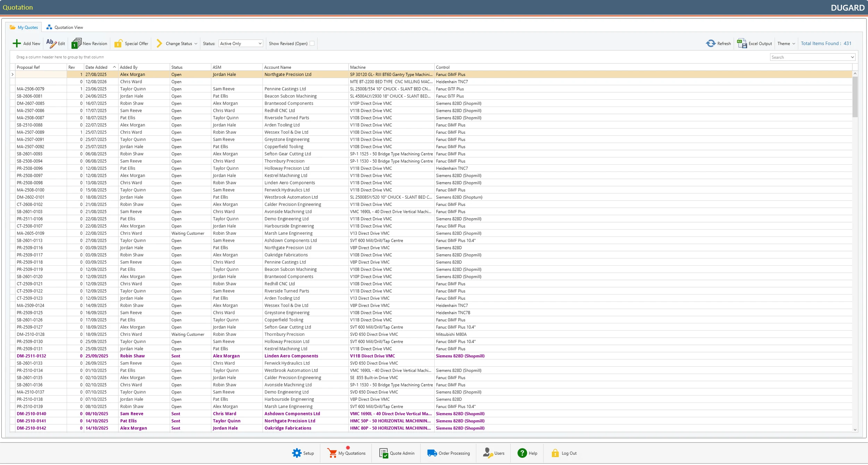Select the Northgate Precision Ltd cell in DM-2510-0141 row
Image resolution: width=868 pixels, height=465 pixels.
306,421
